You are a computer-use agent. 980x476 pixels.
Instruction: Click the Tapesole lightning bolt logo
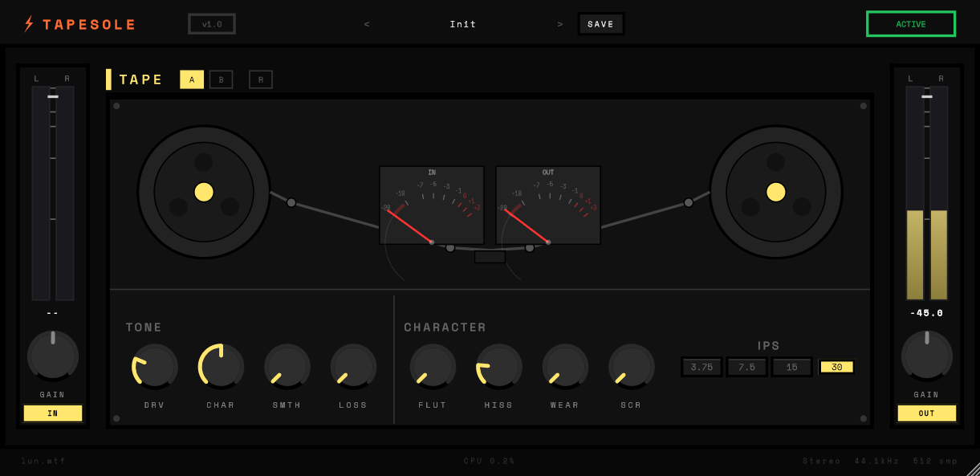pyautogui.click(x=29, y=24)
